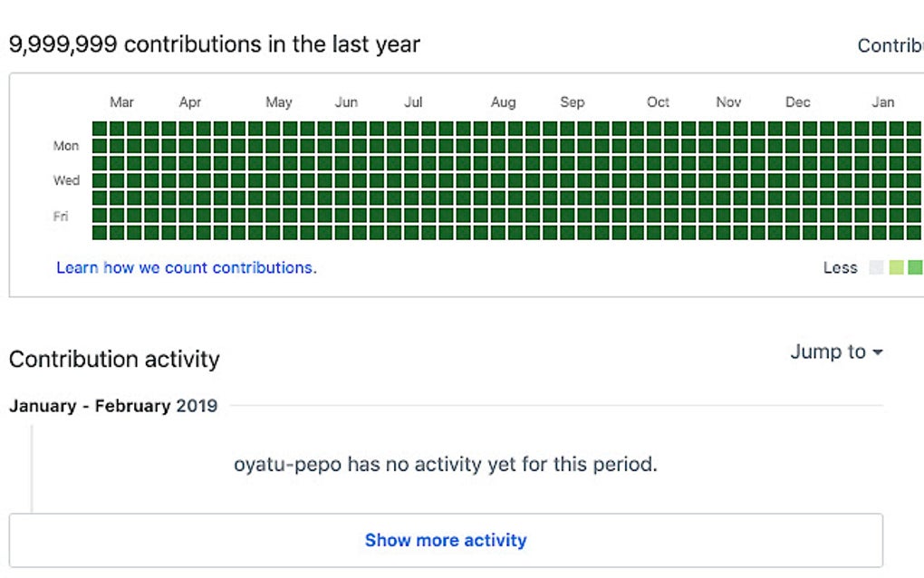The image size is (924, 578).
Task: Open the Contribution settings dropdown
Action: 890,45
